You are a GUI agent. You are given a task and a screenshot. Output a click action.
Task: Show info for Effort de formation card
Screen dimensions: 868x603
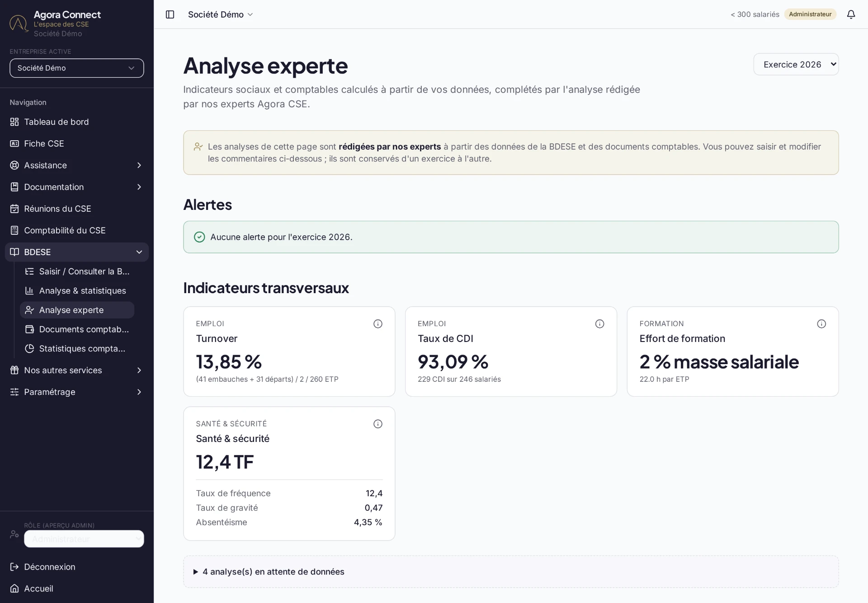(x=821, y=324)
